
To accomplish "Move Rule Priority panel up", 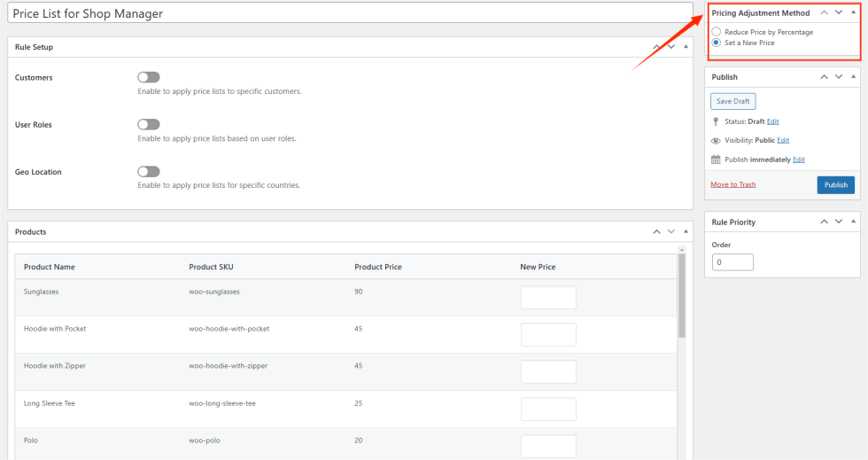I will point(824,222).
